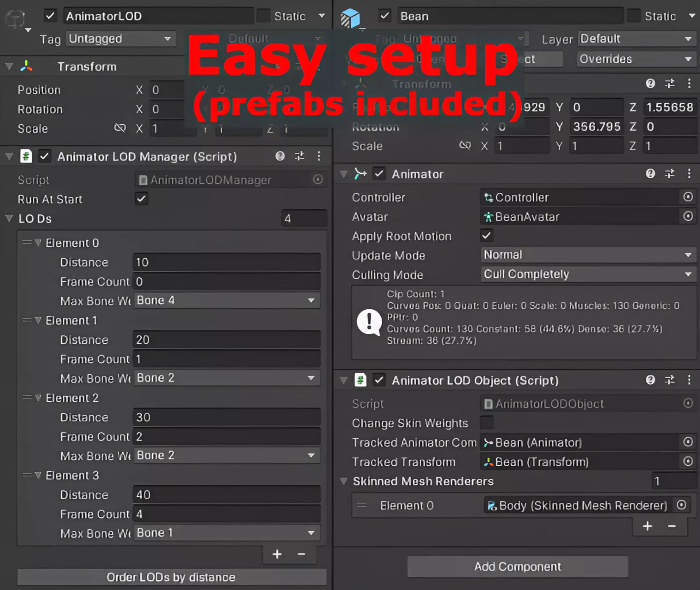The image size is (700, 590).
Task: Uncheck Apply Root Motion
Action: 487,235
